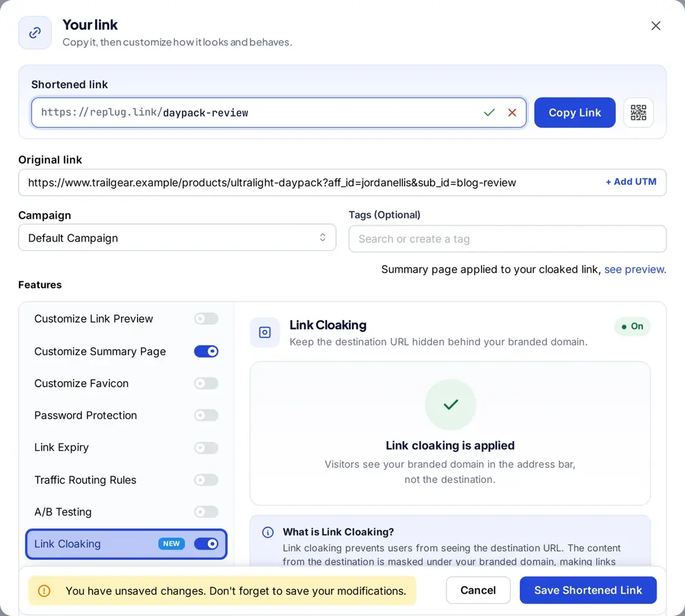Confirm slug with the green checkmark

coord(489,113)
